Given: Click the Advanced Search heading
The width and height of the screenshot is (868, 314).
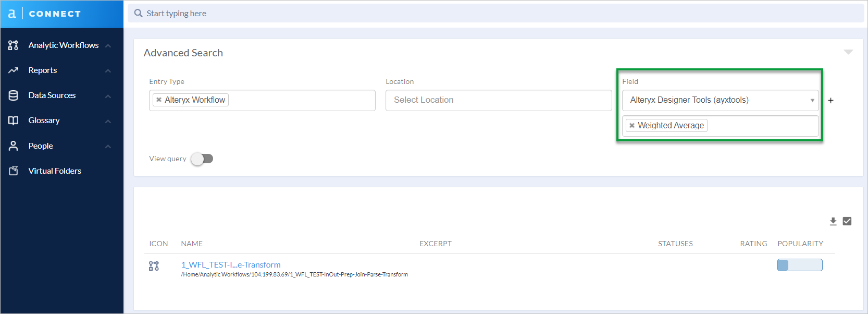Looking at the screenshot, I should [x=183, y=53].
